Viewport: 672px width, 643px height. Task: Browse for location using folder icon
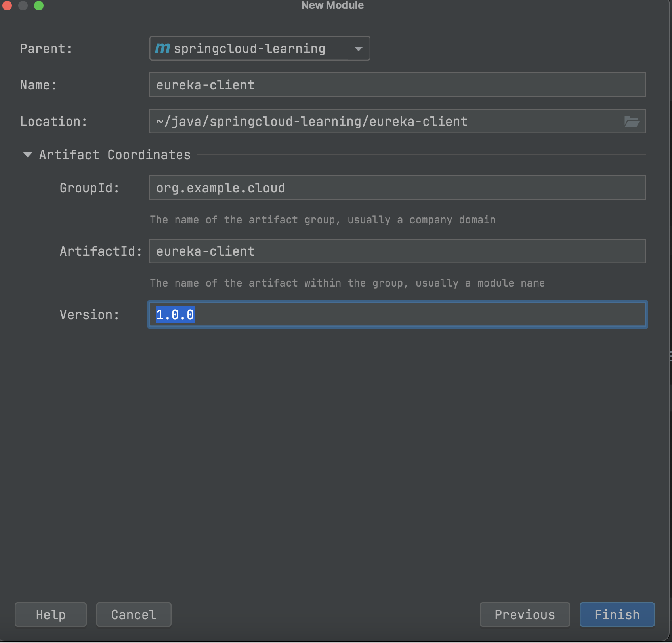tap(631, 122)
